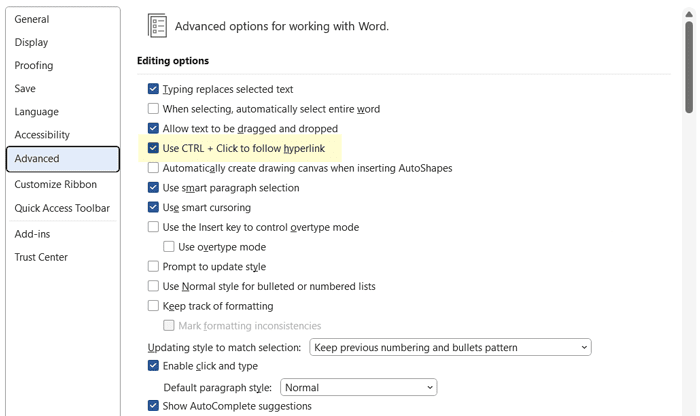
Task: Click the vertical scrollbar thumb
Action: pyautogui.click(x=689, y=65)
